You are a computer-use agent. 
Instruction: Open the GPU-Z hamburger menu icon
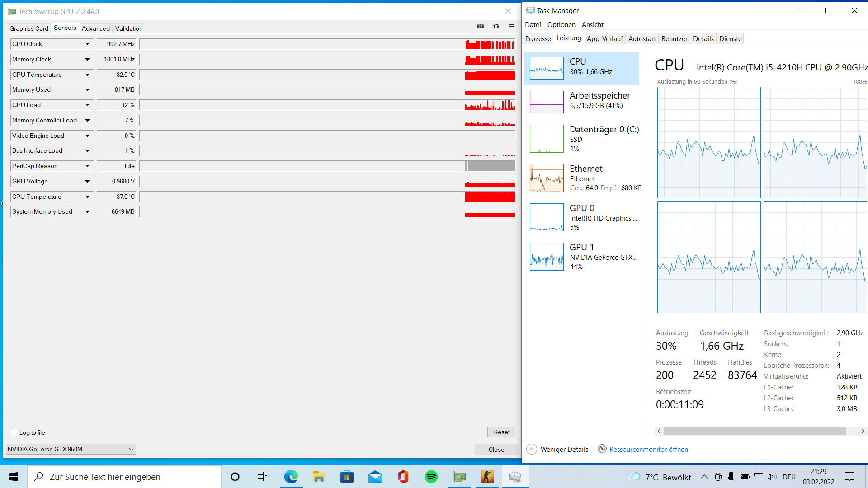pyautogui.click(x=511, y=26)
